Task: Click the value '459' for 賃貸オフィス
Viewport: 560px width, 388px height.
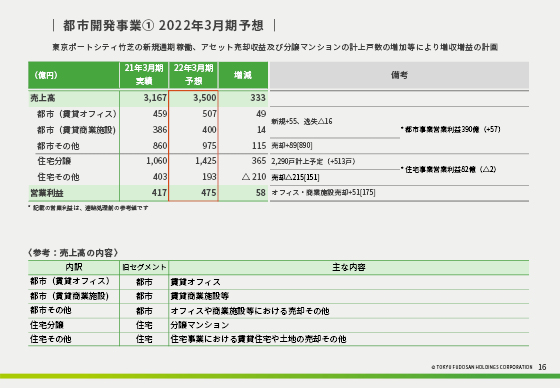Action: coord(160,114)
